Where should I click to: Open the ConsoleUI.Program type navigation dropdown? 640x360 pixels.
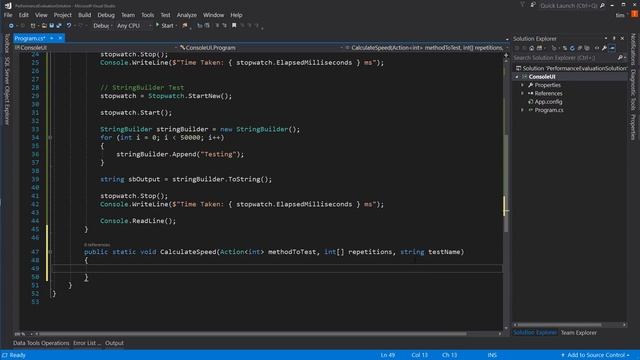tap(261, 48)
